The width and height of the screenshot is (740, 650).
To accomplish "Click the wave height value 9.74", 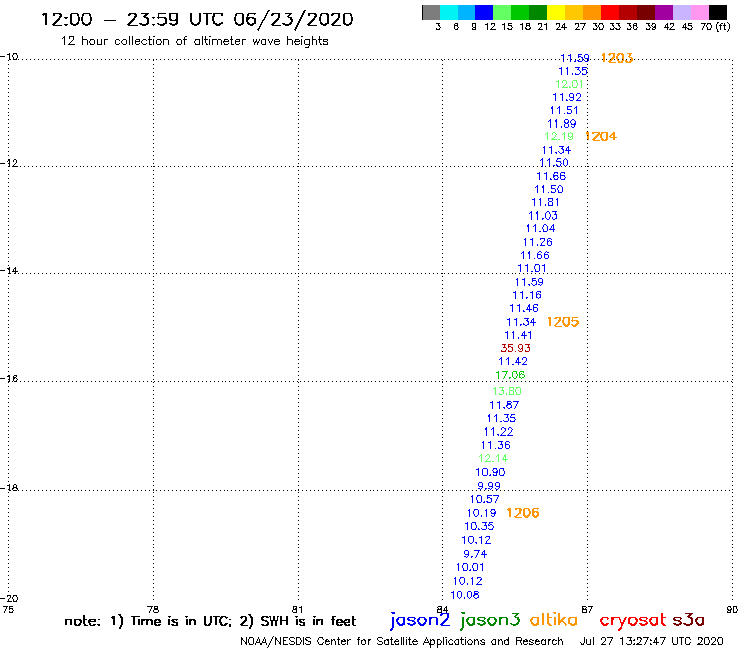I will [x=475, y=554].
